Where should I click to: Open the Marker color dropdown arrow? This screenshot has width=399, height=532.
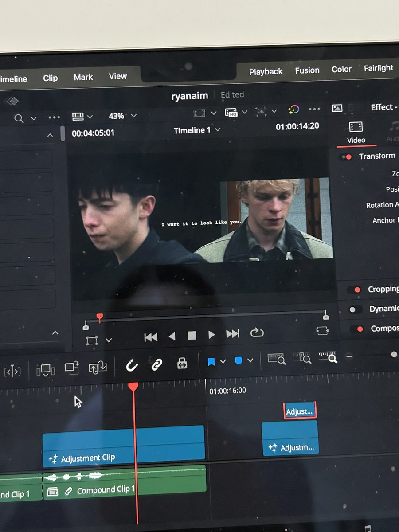point(250,360)
